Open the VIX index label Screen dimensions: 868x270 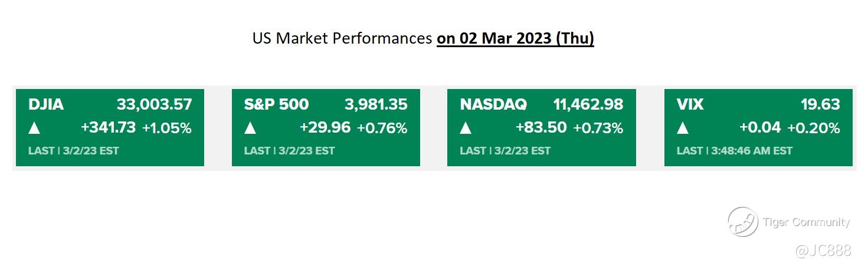coord(690,105)
